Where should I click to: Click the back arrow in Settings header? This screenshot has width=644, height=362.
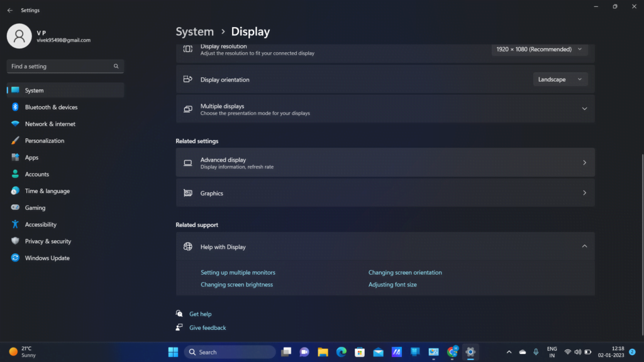[10, 10]
